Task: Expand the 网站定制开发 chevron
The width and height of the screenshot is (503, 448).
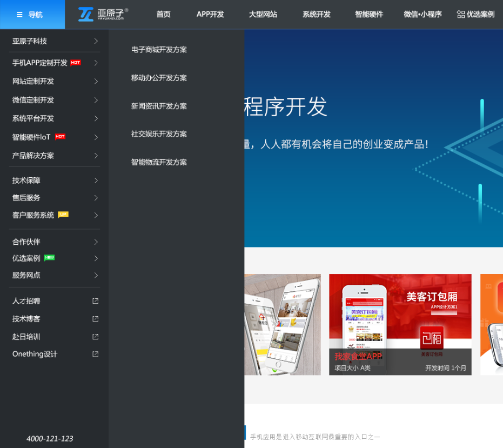Action: point(96,82)
